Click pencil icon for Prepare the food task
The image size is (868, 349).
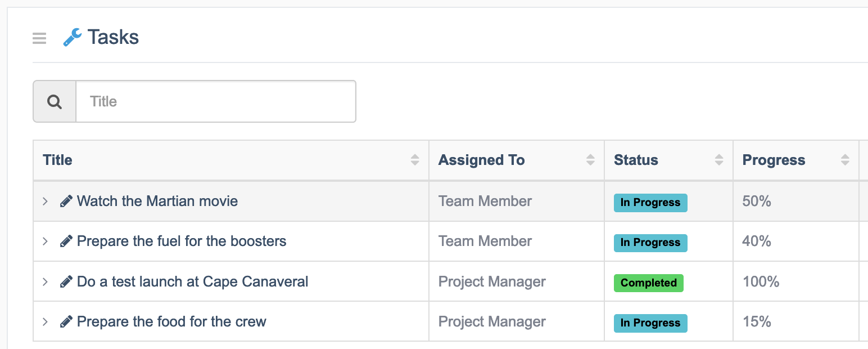[66, 322]
